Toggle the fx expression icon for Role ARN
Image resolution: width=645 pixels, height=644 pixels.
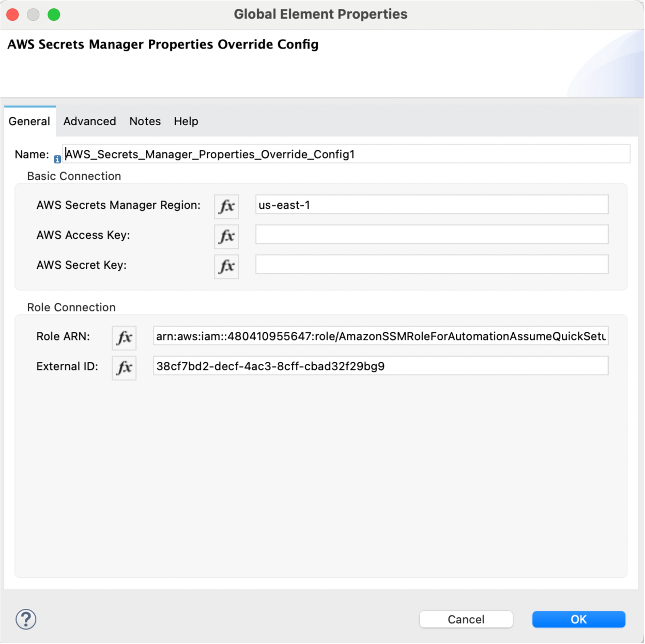124,338
